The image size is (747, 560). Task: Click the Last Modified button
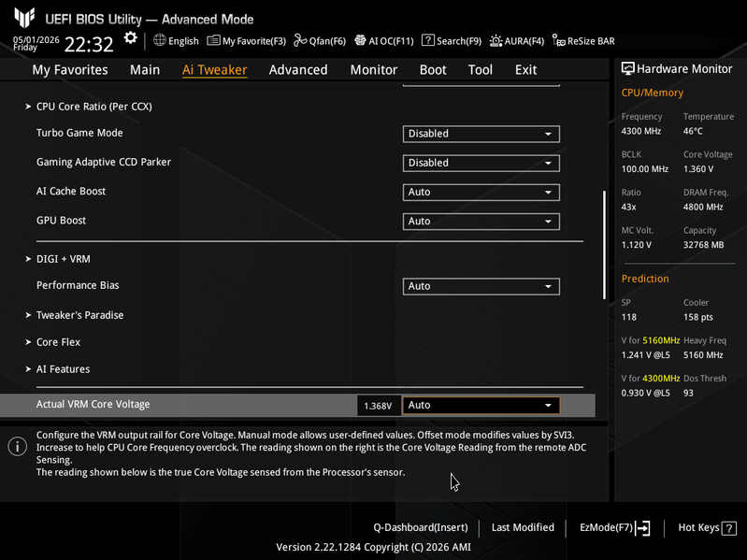click(523, 527)
